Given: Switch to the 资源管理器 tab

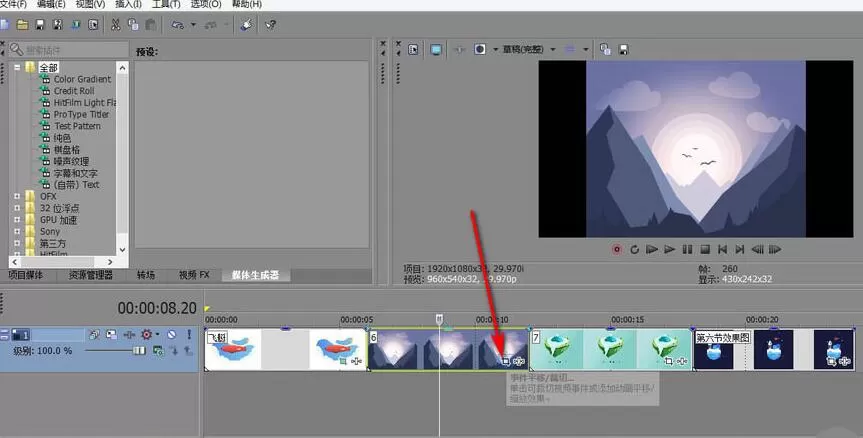Looking at the screenshot, I should (90, 275).
